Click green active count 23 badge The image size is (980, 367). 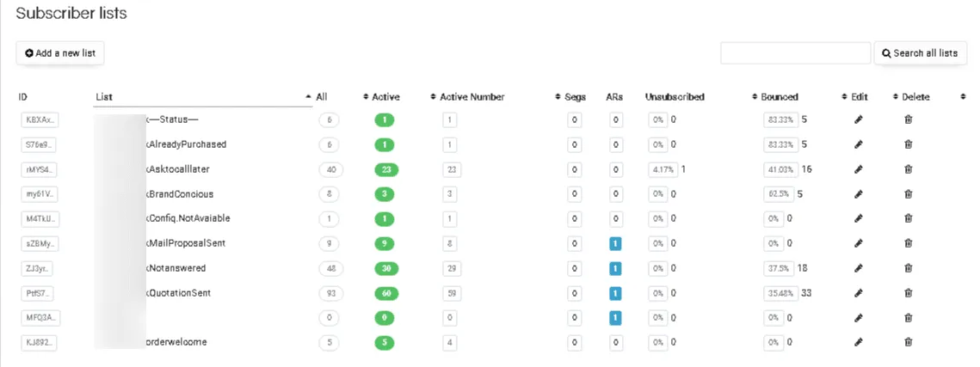click(x=386, y=169)
